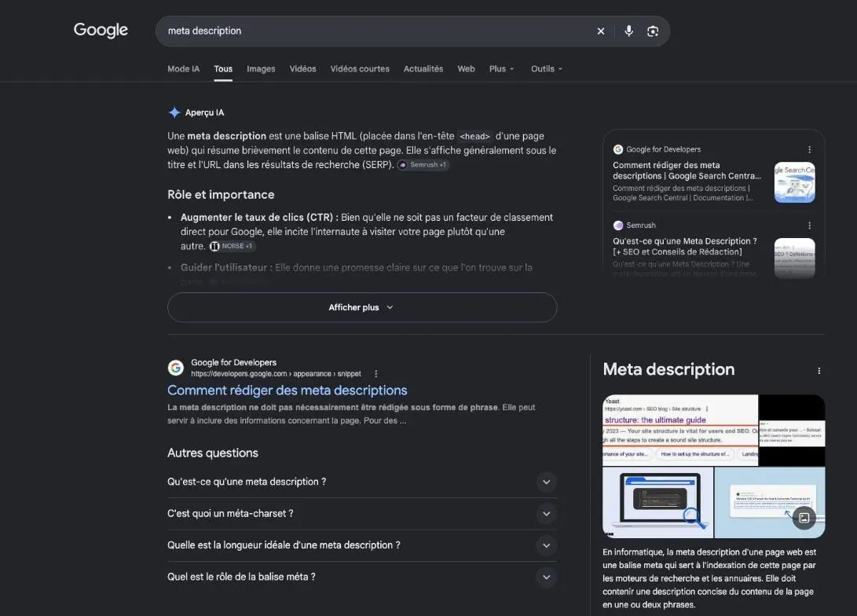Select the Tous tab
The image size is (857, 616).
click(x=223, y=69)
